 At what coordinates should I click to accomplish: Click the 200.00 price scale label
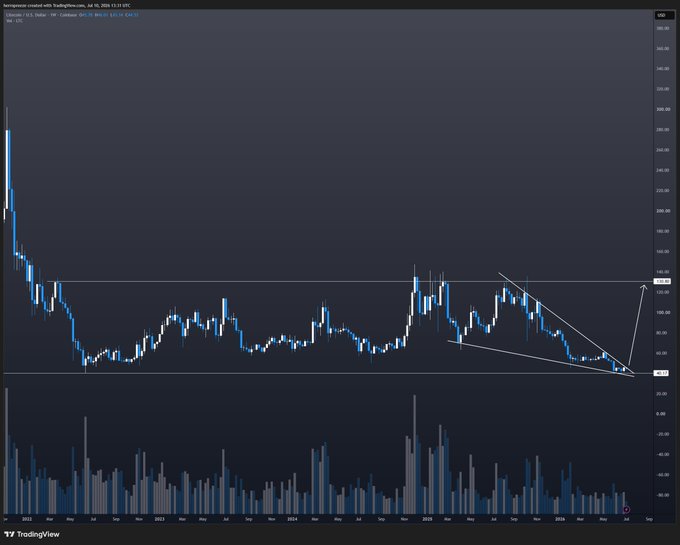point(663,211)
